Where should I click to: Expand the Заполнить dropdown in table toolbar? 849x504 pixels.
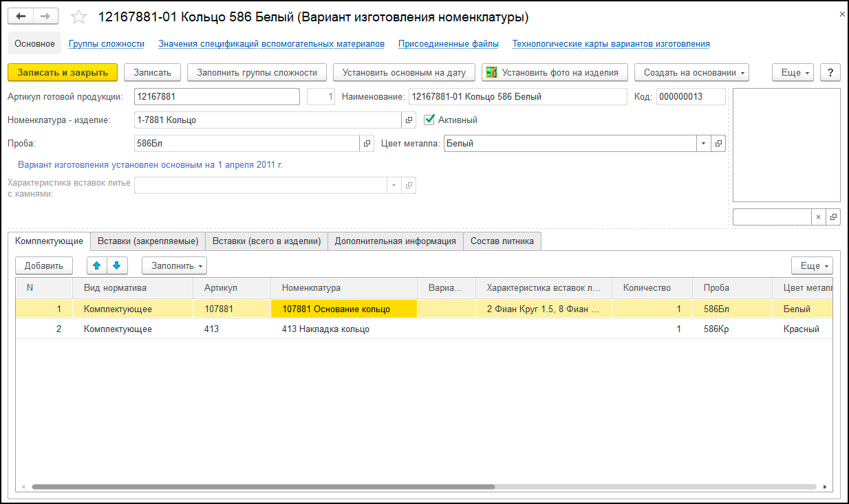click(x=174, y=265)
